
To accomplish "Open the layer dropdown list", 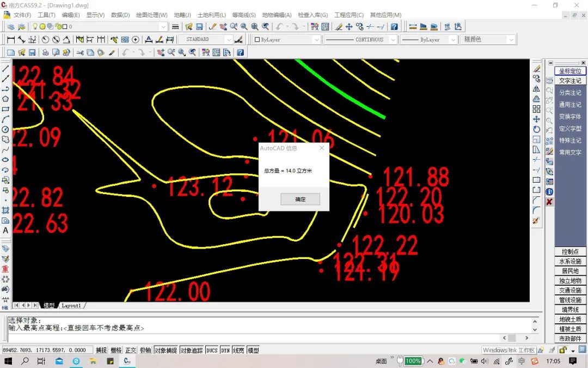I will [163, 27].
